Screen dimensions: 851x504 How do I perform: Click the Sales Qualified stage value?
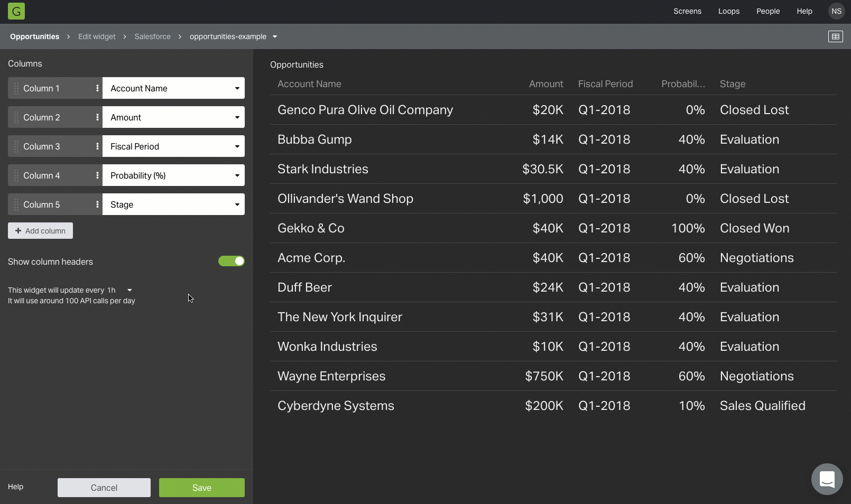[762, 406]
